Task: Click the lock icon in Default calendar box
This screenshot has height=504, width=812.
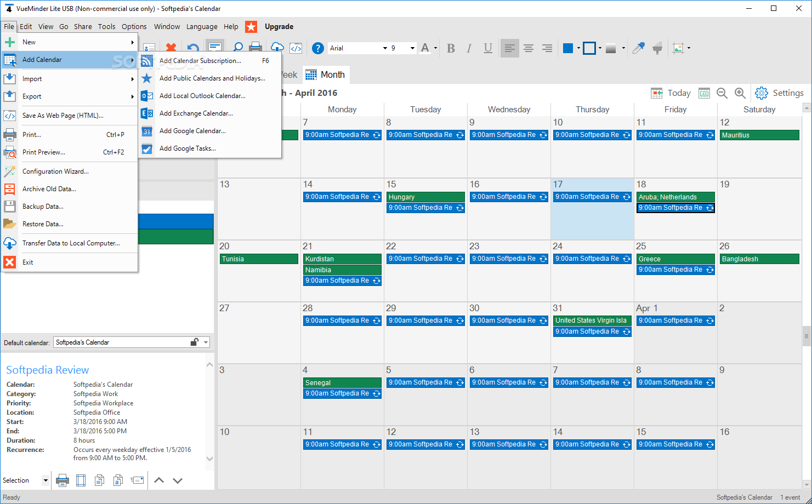Action: click(x=194, y=342)
